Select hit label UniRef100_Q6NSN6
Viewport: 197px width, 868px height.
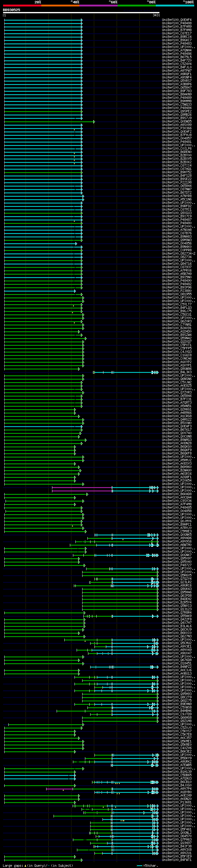[x=177, y=379]
